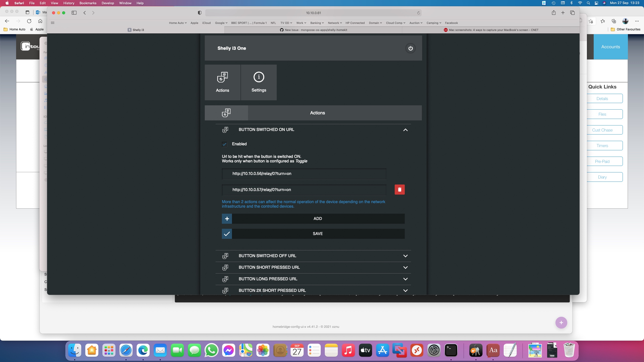Open the privacy report shield in address bar
The height and width of the screenshot is (362, 644).
pyautogui.click(x=199, y=13)
